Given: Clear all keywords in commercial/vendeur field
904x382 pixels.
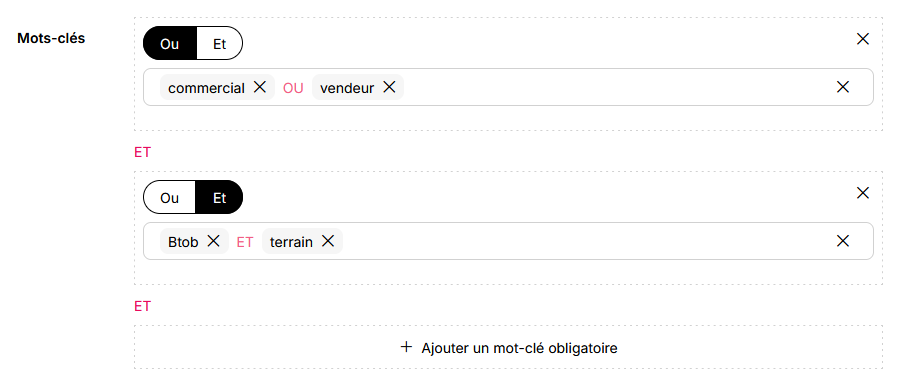Looking at the screenshot, I should click(842, 87).
